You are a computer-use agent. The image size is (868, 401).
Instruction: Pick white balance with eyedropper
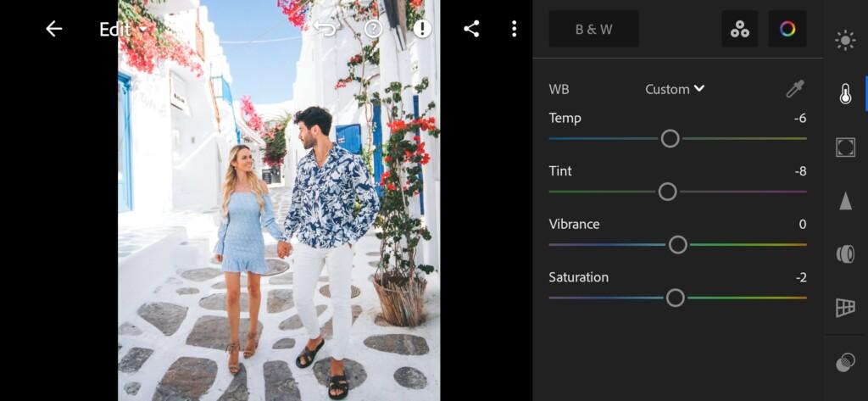click(795, 89)
